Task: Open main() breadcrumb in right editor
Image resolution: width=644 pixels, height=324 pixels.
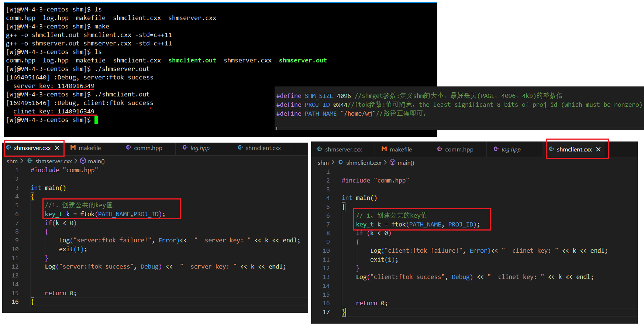Action: (x=406, y=163)
